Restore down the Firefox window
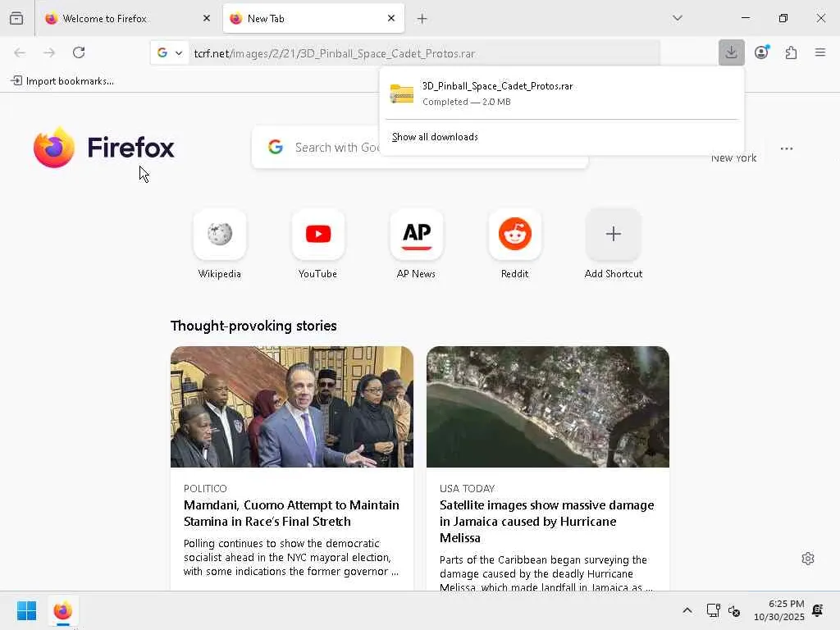 783,18
